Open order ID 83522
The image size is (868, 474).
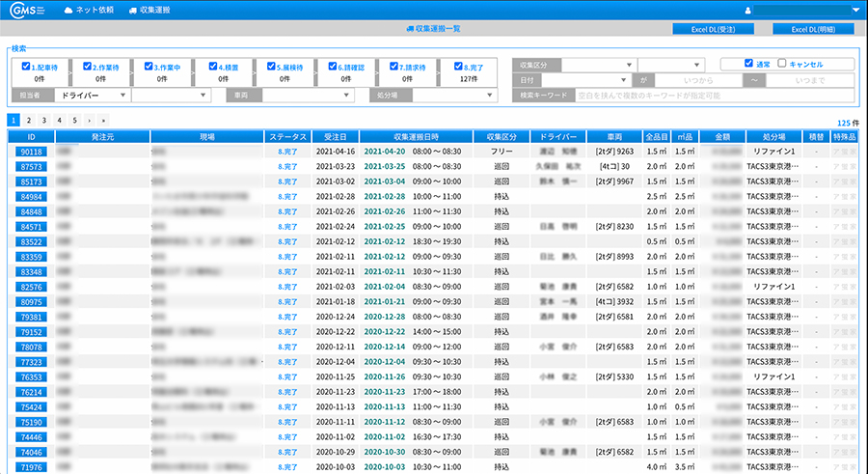tap(31, 241)
